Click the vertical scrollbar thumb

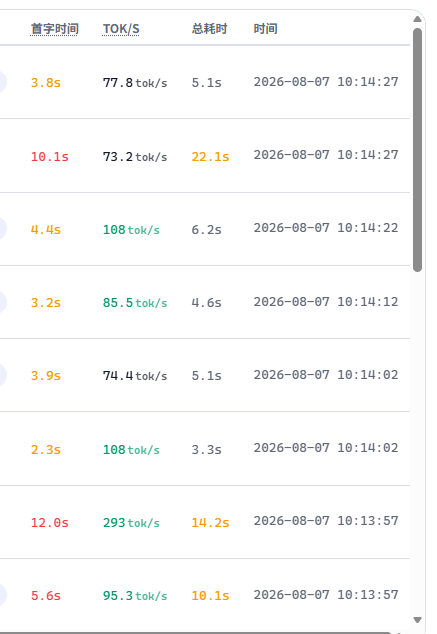(x=418, y=150)
